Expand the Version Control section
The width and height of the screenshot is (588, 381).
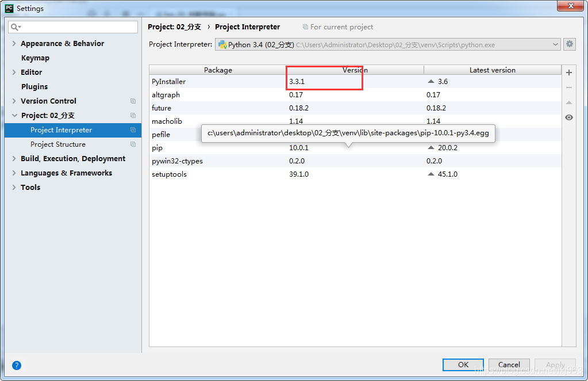click(x=14, y=101)
